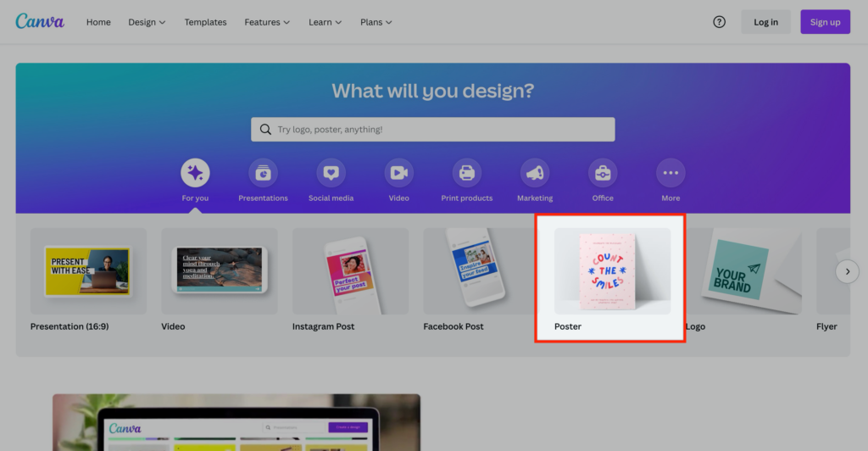Screen dimensions: 868x451
Task: Open the help question mark icon
Action: (x=719, y=22)
